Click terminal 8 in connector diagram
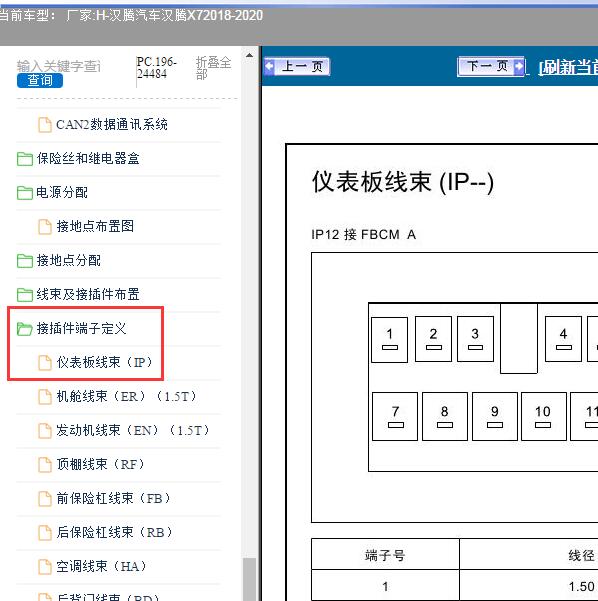 (x=445, y=416)
